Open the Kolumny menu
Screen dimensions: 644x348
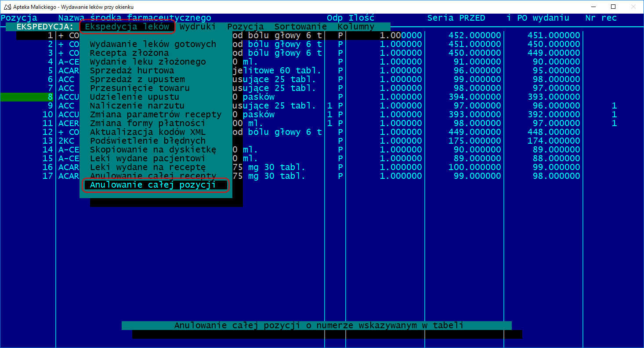point(356,27)
